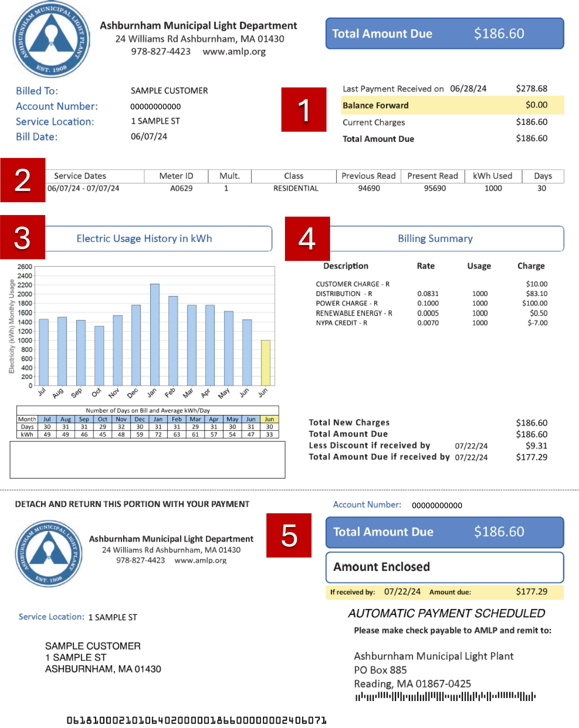Click the Billed To: label
The image size is (579, 728).
tap(37, 91)
